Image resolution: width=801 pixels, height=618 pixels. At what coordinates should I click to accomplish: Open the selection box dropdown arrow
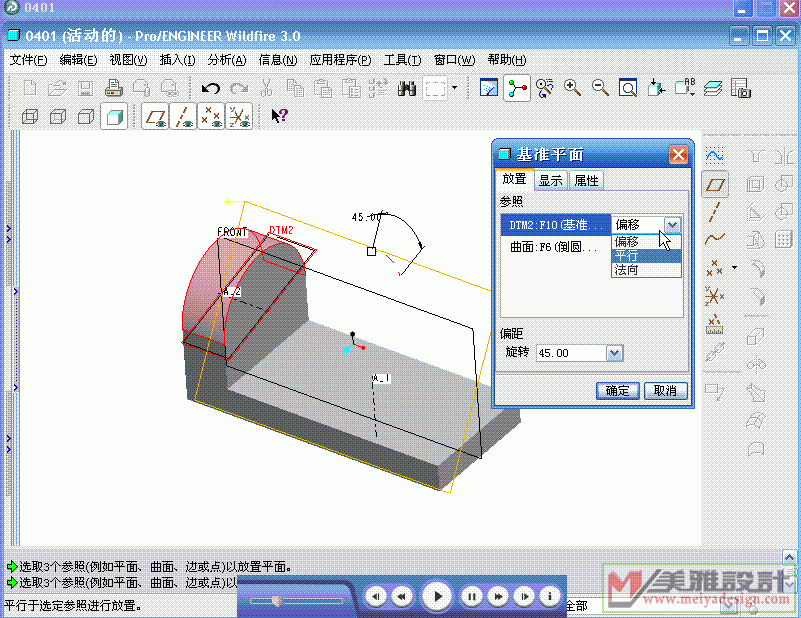[x=454, y=88]
